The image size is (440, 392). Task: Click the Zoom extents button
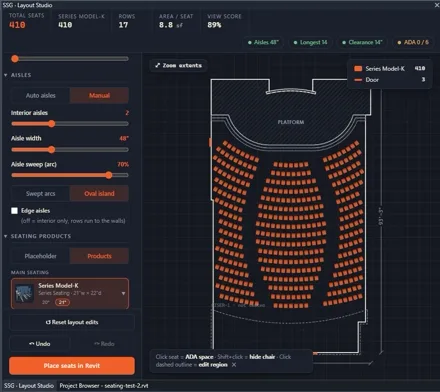tap(179, 65)
